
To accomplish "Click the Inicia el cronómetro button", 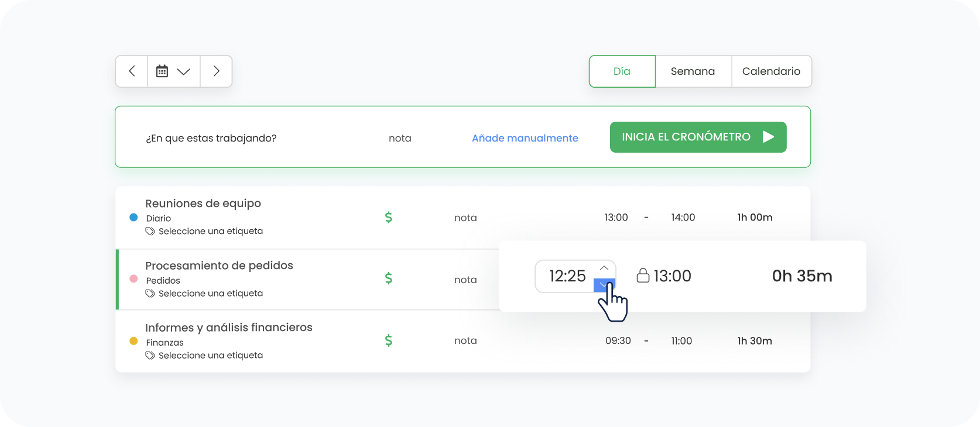I will point(698,137).
